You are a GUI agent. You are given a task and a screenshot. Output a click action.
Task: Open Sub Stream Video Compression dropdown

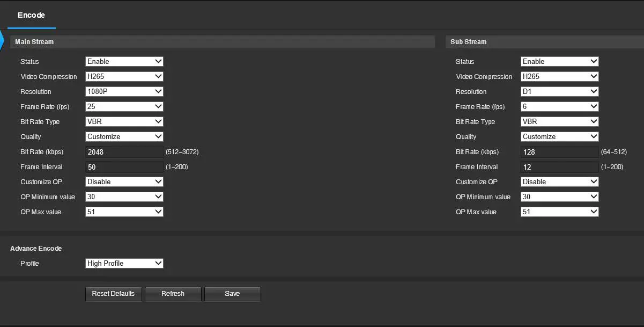(560, 77)
